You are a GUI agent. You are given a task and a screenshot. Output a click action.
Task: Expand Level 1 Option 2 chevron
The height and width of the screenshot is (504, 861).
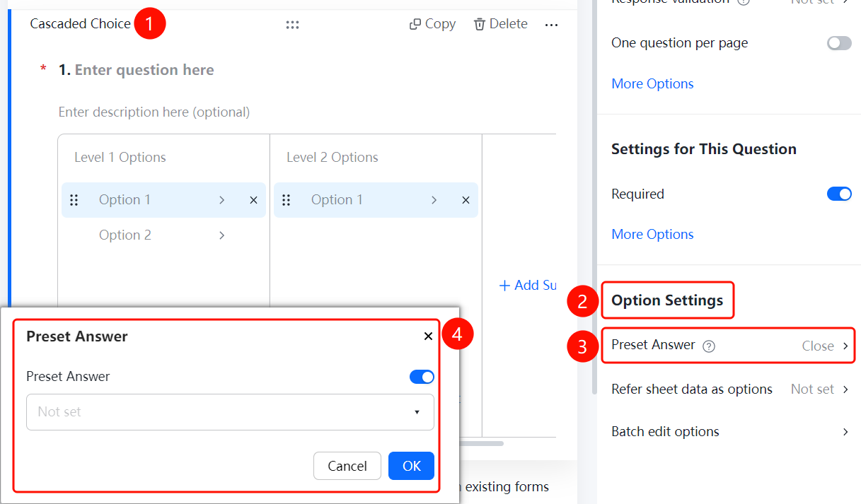pos(221,235)
